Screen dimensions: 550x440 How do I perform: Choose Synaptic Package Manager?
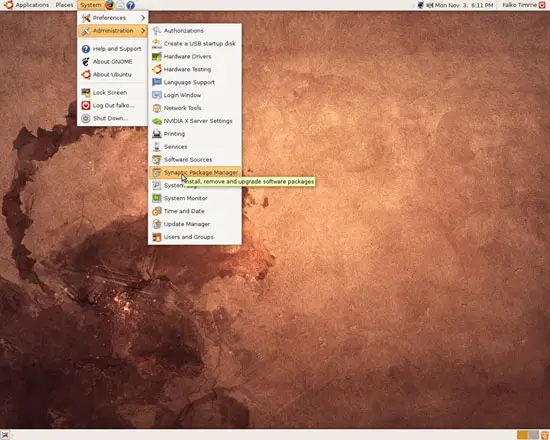tap(195, 172)
